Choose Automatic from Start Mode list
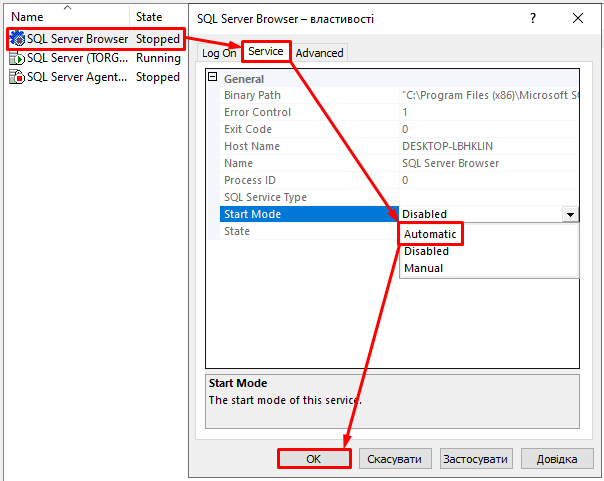 430,234
